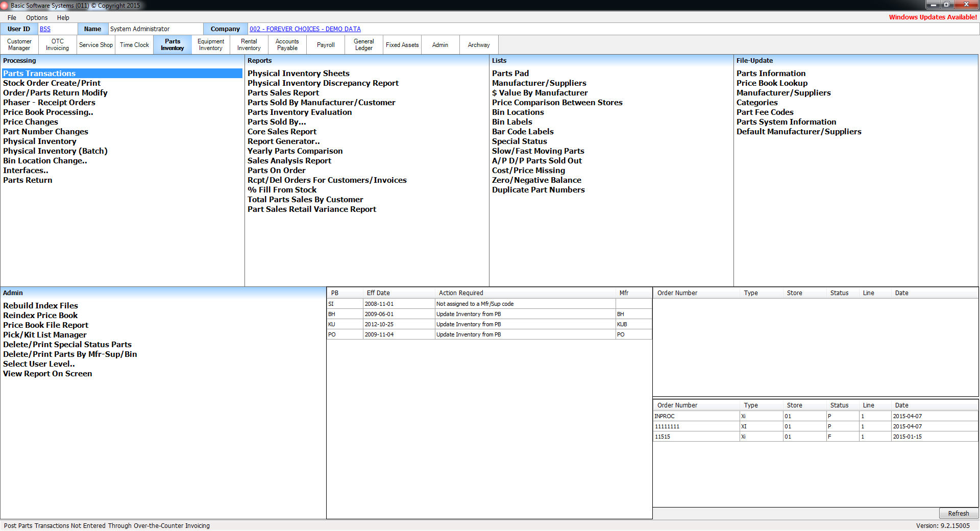The height and width of the screenshot is (531, 980).
Task: Open Part Sales Retail Variance Report
Action: 312,209
